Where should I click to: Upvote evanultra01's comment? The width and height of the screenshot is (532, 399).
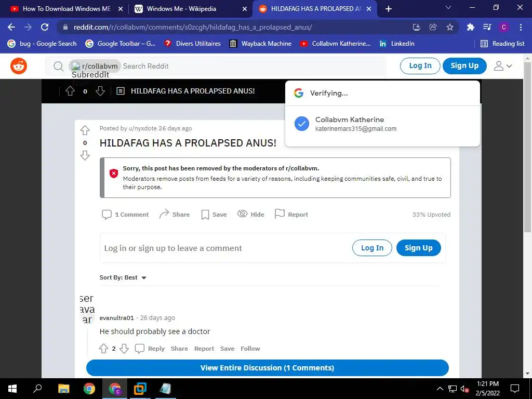[103, 349]
